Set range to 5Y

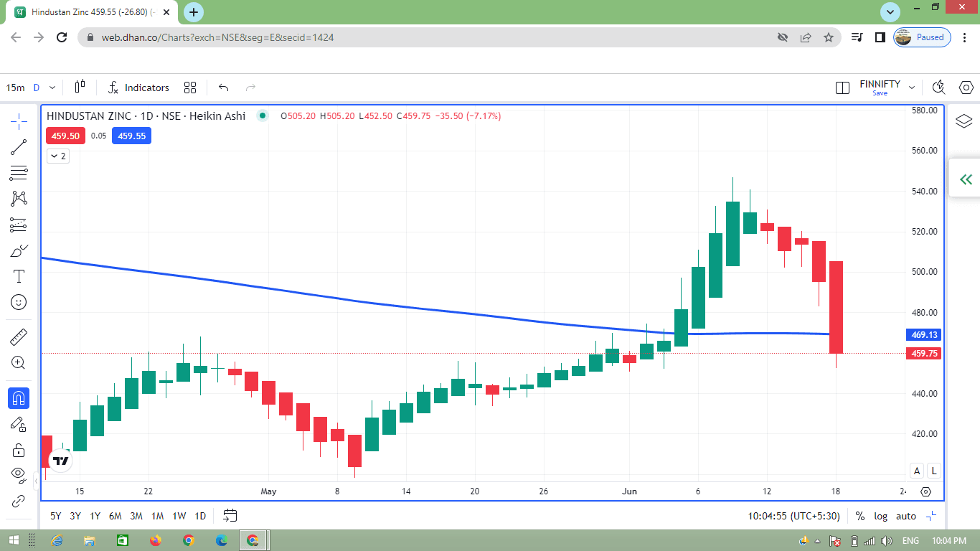tap(55, 516)
